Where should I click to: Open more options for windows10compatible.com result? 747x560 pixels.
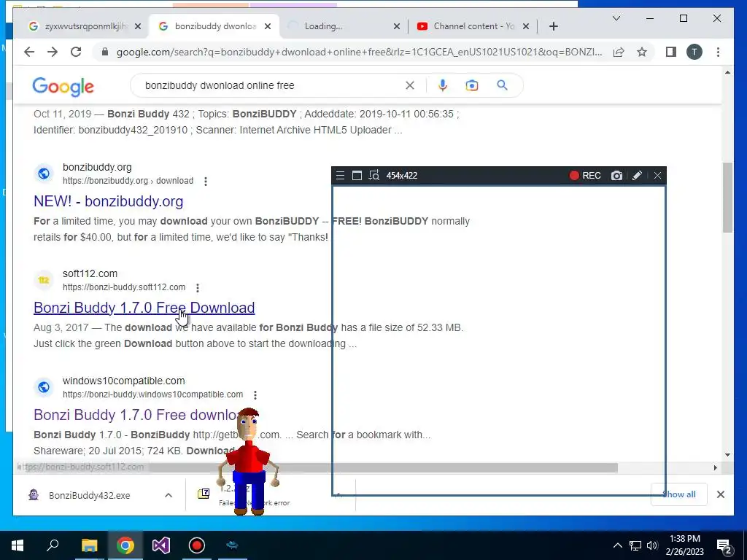coord(255,394)
